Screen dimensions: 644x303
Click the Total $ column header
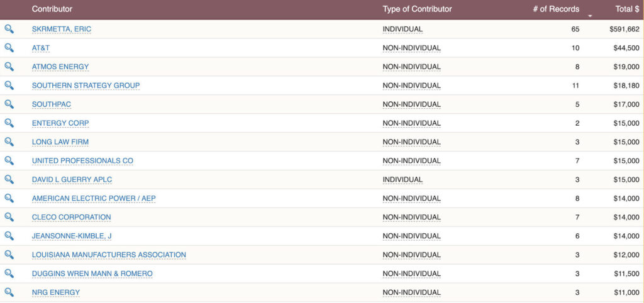point(627,9)
